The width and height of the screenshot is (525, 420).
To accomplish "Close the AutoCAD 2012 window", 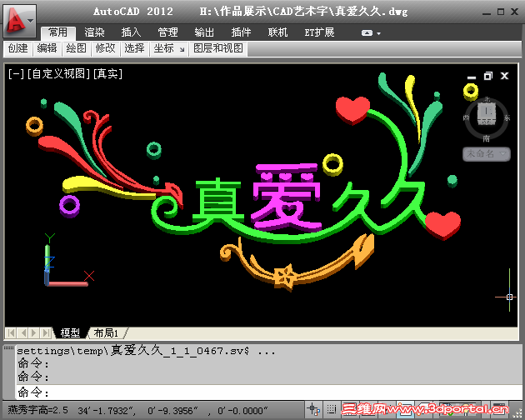I will [x=515, y=12].
